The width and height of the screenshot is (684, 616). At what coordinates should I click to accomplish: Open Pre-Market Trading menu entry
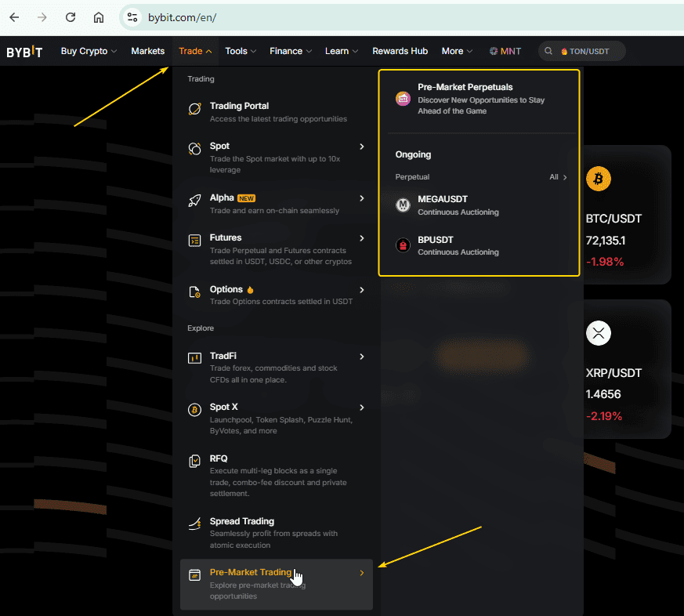point(277,584)
